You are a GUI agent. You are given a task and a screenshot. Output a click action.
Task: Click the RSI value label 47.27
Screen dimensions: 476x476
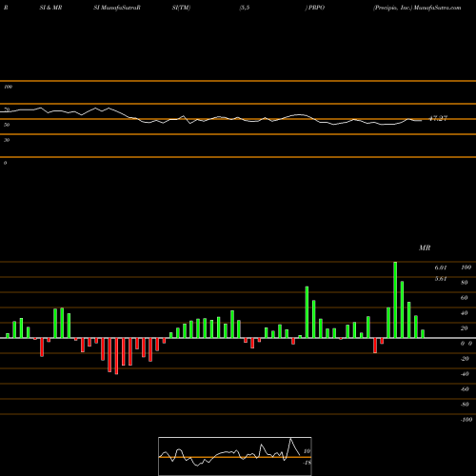tap(438, 118)
